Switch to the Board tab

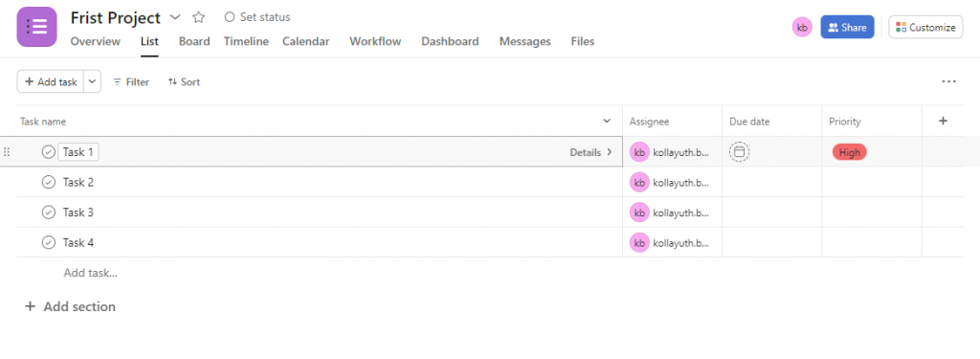coord(194,41)
